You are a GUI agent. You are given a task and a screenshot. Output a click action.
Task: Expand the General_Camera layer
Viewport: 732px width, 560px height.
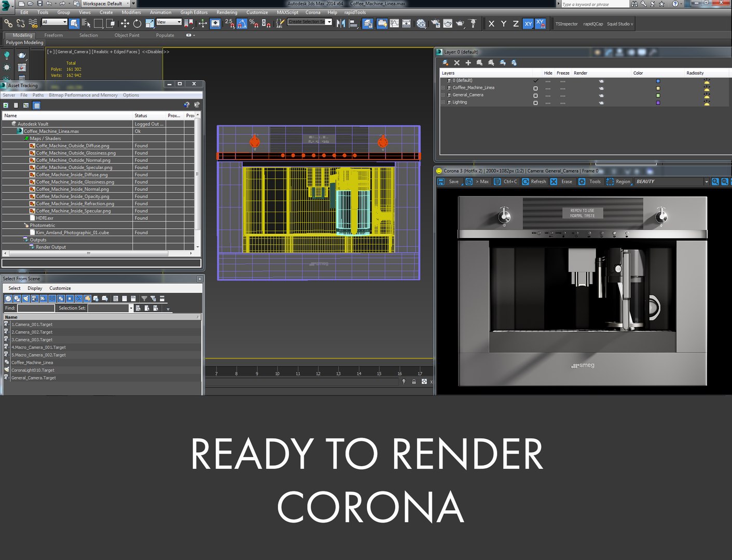(x=443, y=95)
